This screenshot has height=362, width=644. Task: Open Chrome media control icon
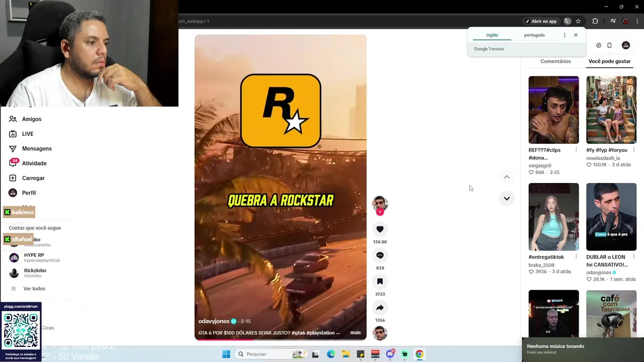coord(613,21)
